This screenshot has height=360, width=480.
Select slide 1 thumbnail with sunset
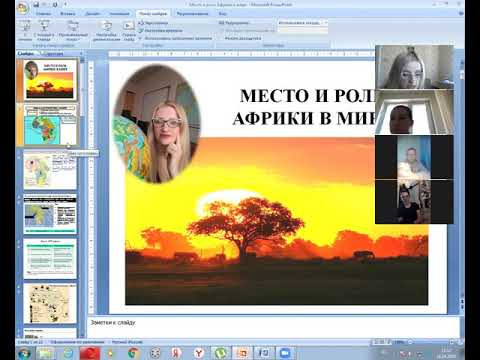[50, 79]
